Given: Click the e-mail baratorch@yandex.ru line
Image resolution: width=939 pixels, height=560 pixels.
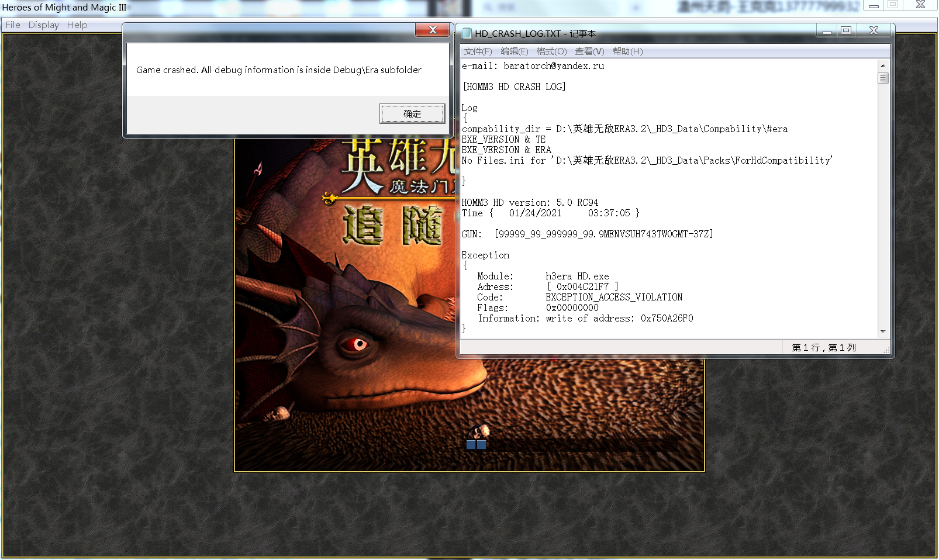Looking at the screenshot, I should pos(533,66).
